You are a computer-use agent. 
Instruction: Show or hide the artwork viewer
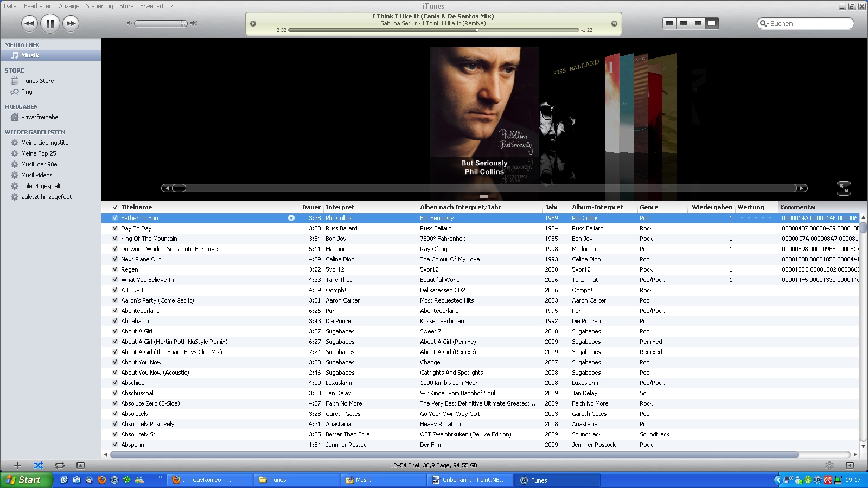pyautogui.click(x=80, y=465)
